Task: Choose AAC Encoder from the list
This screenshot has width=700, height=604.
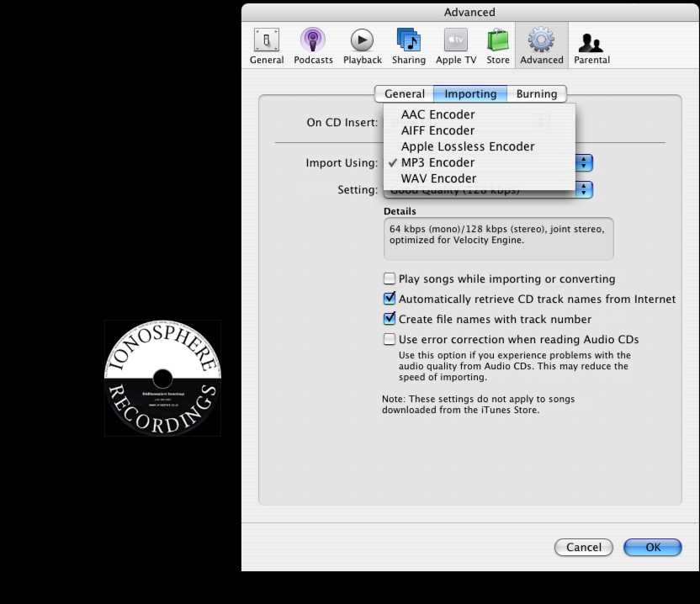Action: [x=437, y=114]
